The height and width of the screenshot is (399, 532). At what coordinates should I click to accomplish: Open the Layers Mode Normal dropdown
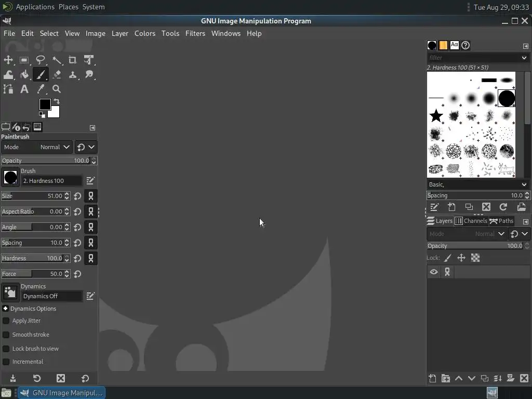point(467,234)
